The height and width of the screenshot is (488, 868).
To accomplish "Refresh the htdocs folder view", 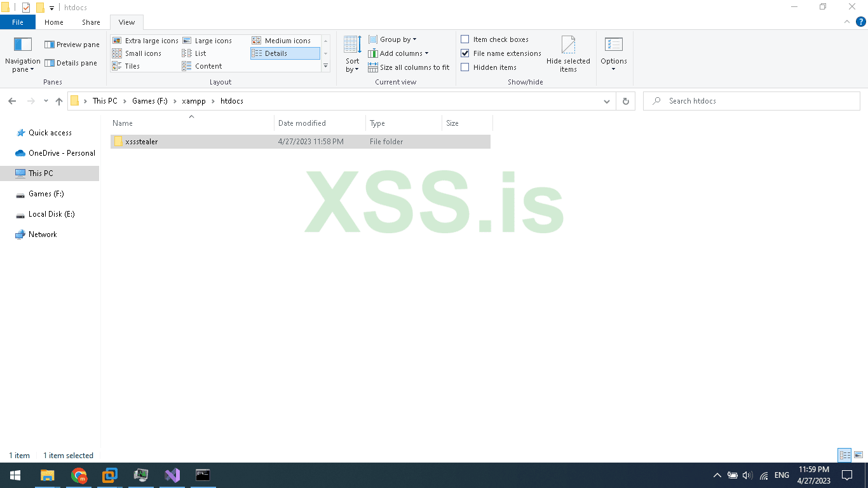I will click(x=626, y=101).
